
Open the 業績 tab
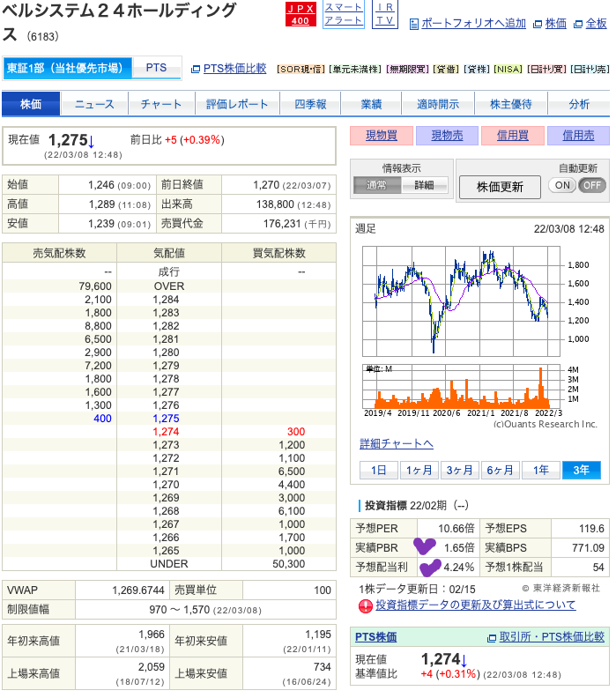(x=371, y=104)
